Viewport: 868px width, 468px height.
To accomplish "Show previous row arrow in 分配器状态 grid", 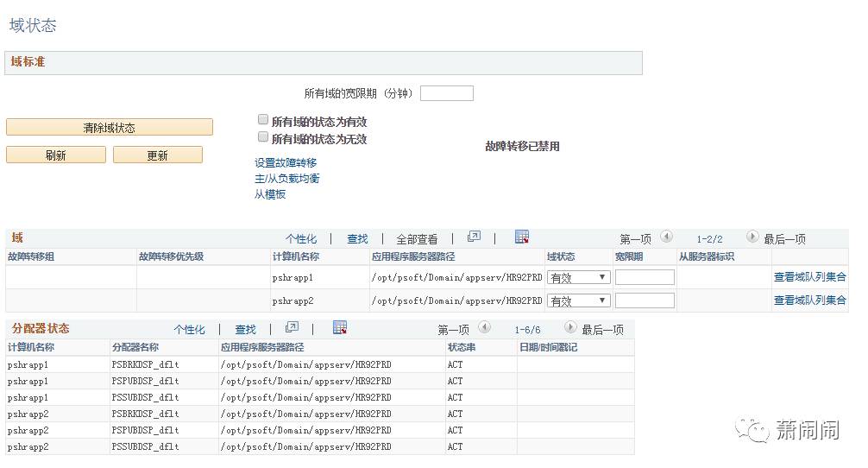I will pos(484,327).
